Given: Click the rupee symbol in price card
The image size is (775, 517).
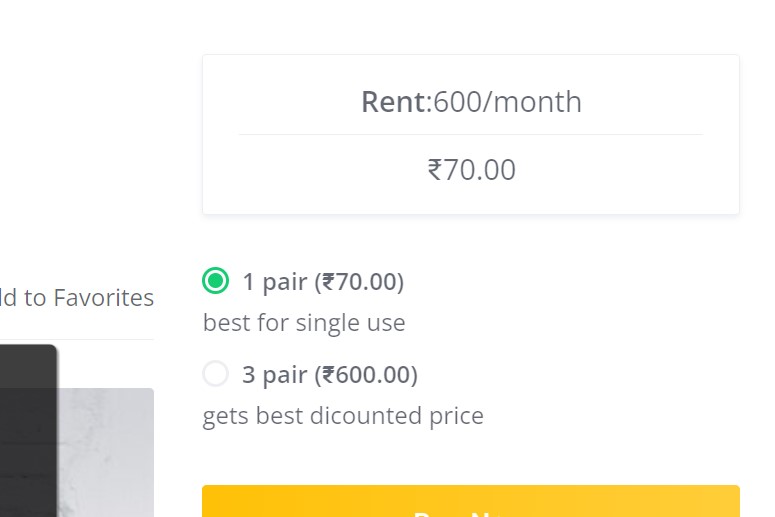Looking at the screenshot, I should point(435,170).
